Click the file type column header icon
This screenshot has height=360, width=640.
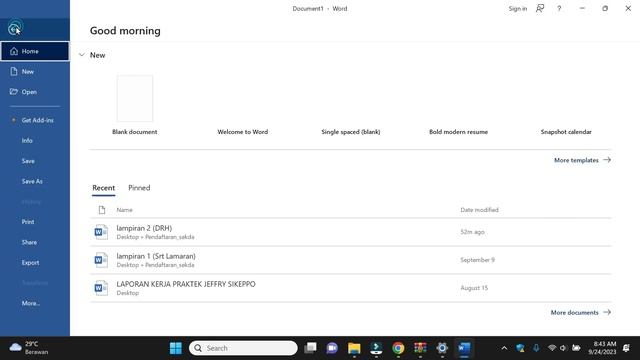point(102,210)
